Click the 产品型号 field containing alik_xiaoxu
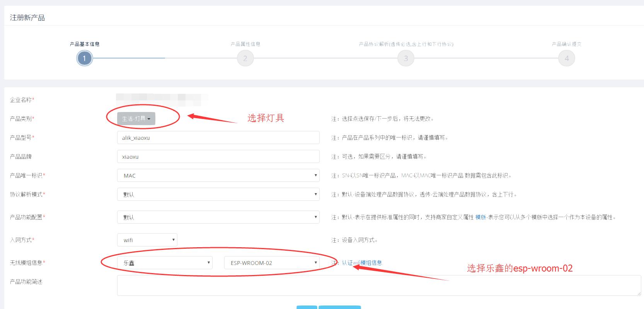644x309 pixels. pos(218,138)
